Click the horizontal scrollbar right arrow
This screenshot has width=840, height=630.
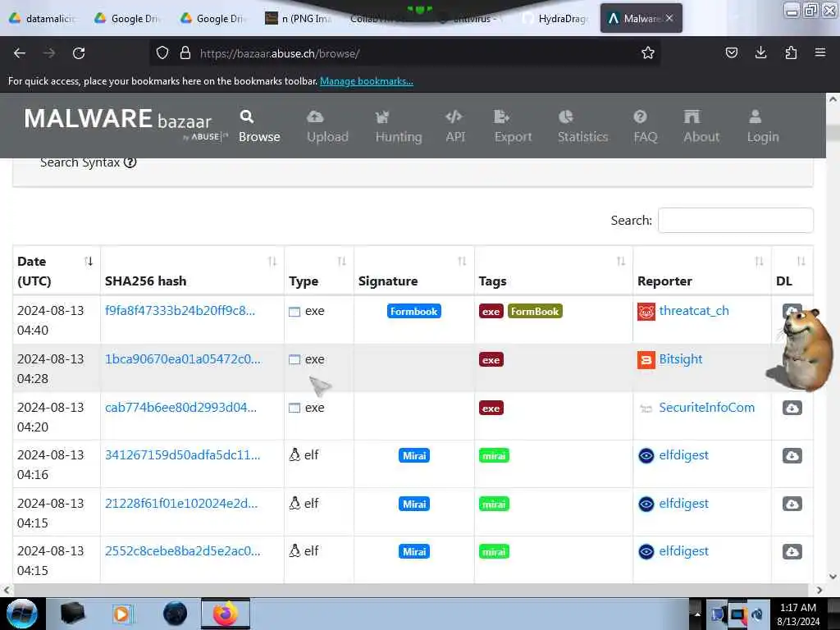click(x=819, y=590)
